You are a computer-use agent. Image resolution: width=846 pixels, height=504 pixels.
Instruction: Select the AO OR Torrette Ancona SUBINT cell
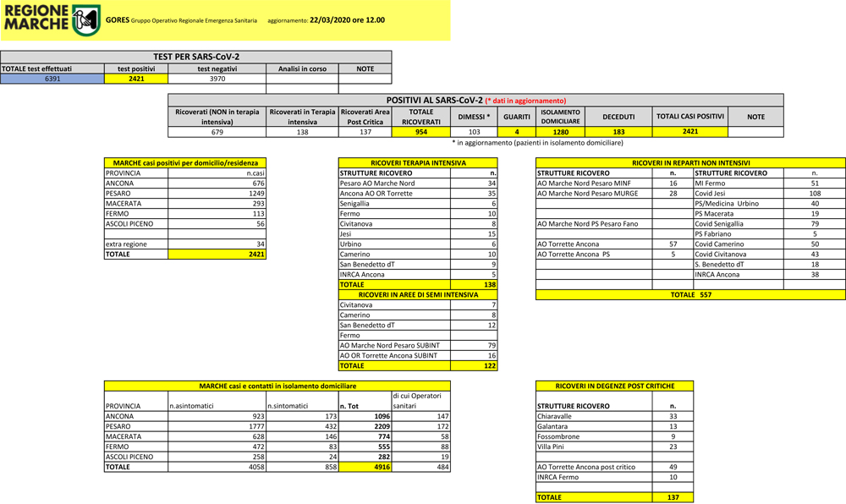coord(394,356)
